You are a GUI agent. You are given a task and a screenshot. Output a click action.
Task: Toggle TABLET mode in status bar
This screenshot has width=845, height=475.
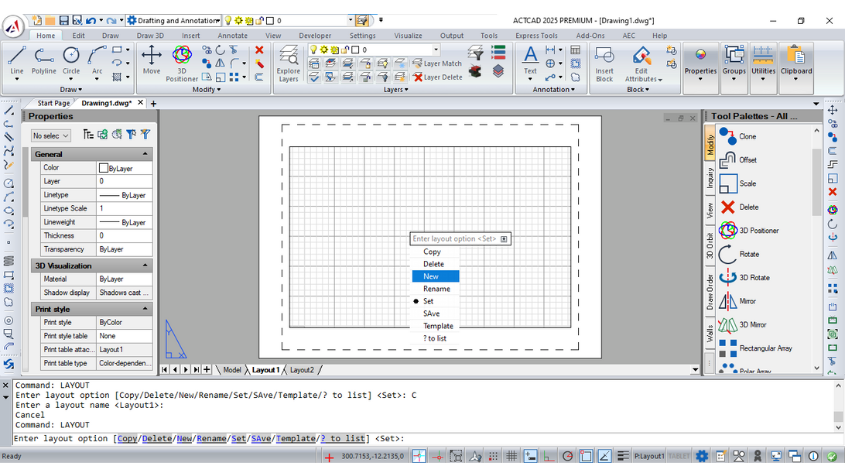coord(678,456)
